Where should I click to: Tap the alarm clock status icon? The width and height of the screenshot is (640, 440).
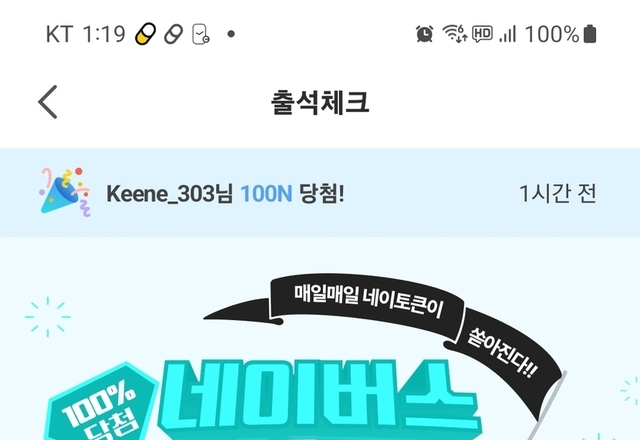(424, 34)
